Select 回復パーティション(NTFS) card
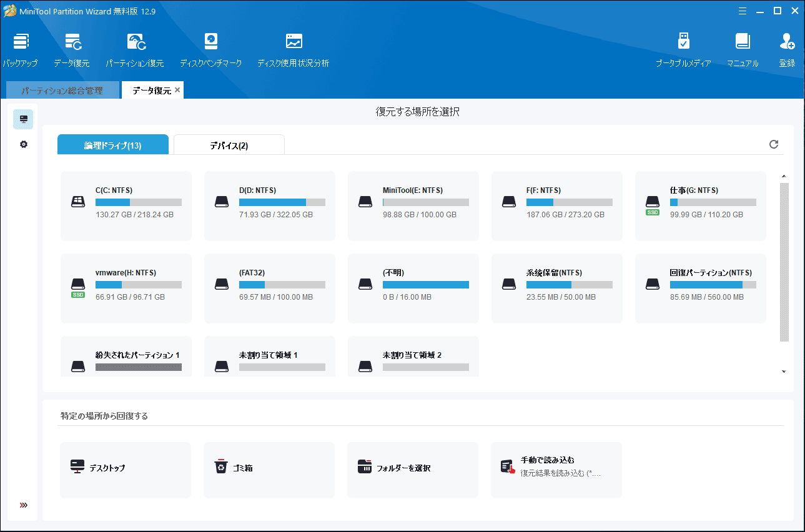 click(x=701, y=288)
